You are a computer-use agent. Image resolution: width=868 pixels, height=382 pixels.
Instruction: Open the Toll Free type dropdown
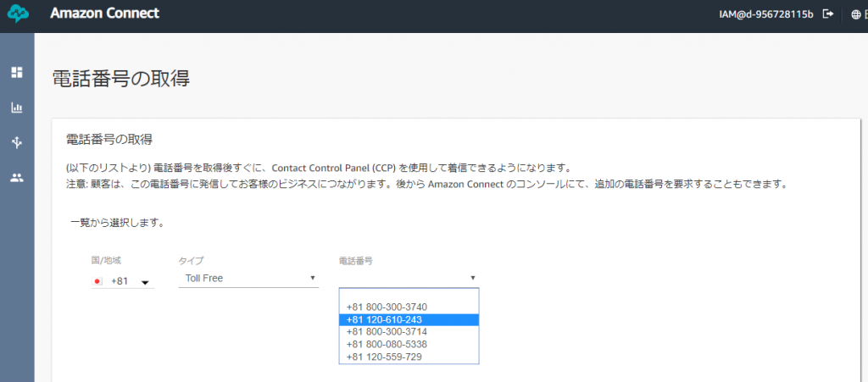(248, 278)
